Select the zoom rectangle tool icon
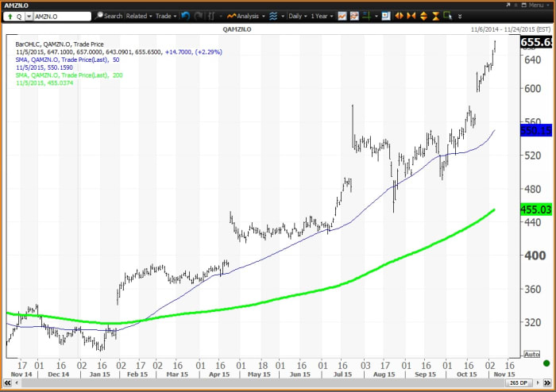The width and height of the screenshot is (556, 392). tap(447, 15)
